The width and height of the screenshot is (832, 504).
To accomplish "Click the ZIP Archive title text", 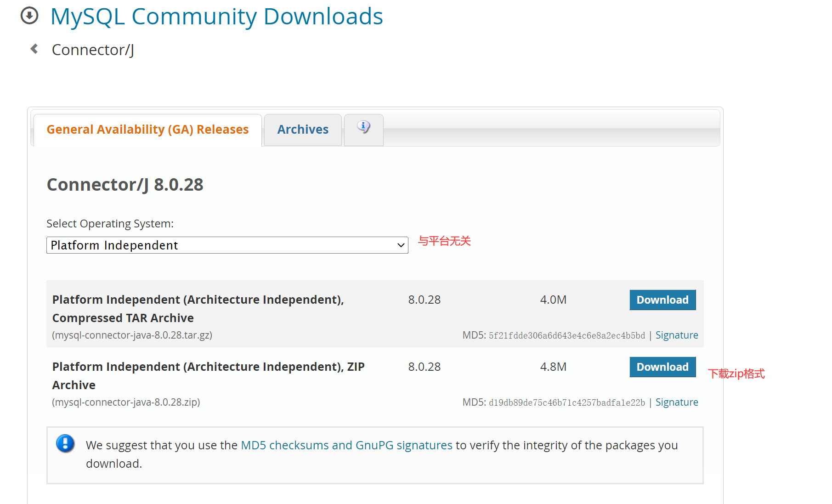I will (208, 376).
